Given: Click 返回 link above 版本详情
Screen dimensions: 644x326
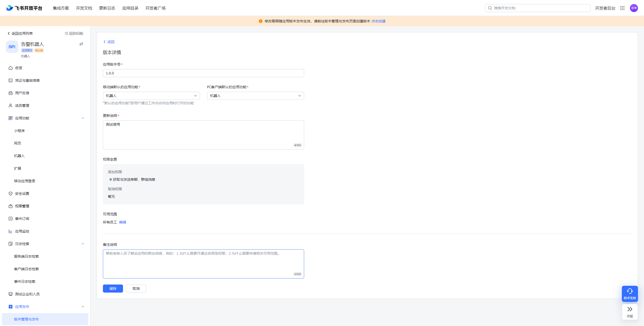Looking at the screenshot, I should [111, 42].
